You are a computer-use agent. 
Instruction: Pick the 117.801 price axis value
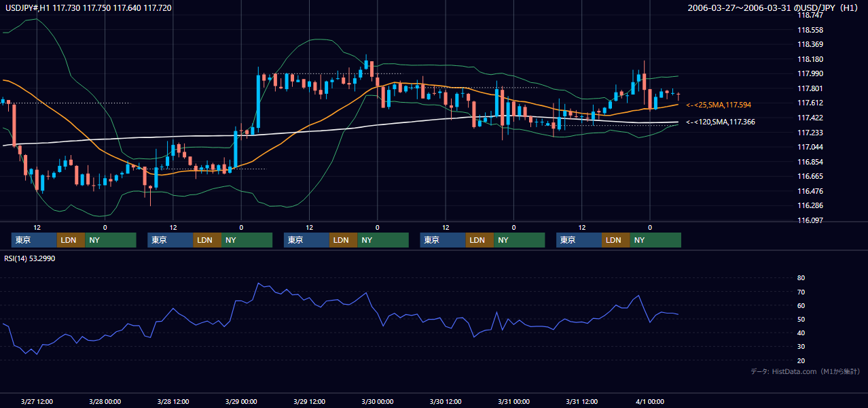click(x=810, y=88)
